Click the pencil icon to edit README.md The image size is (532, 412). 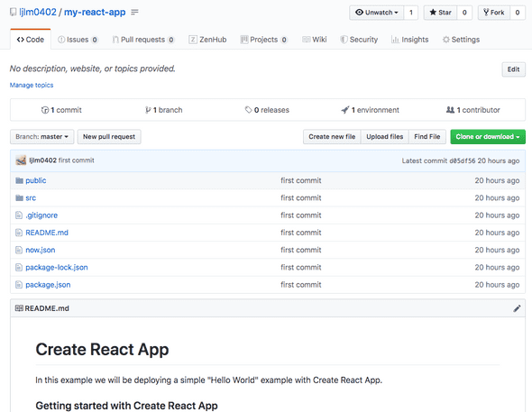[517, 308]
